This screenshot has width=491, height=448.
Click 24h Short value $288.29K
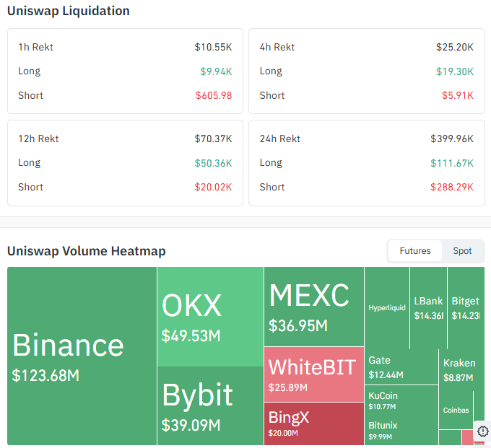click(452, 187)
